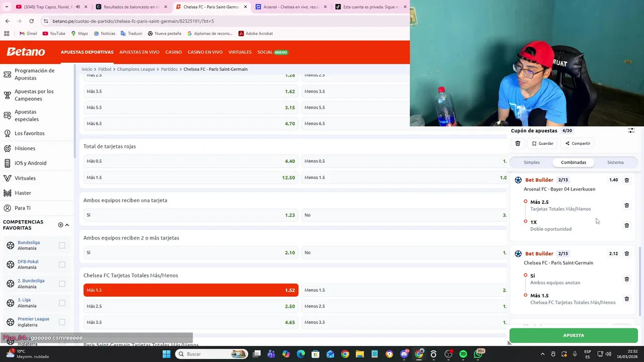Open Casino in the top menu
The image size is (644, 362).
(174, 52)
